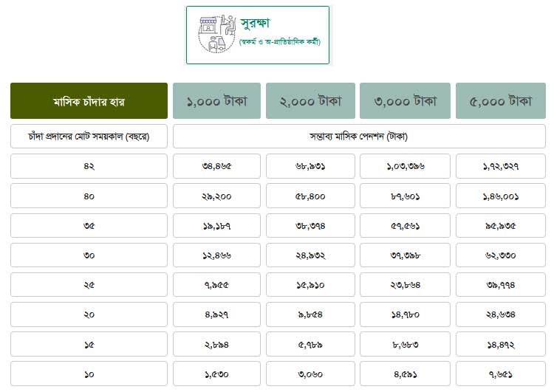
Task: Click the Suraksha scheme illustration icon
Action: coord(217,34)
